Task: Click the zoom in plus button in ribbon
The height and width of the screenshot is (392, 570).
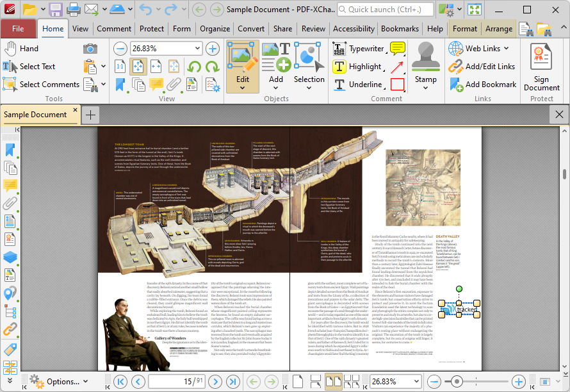Action: pyautogui.click(x=212, y=49)
